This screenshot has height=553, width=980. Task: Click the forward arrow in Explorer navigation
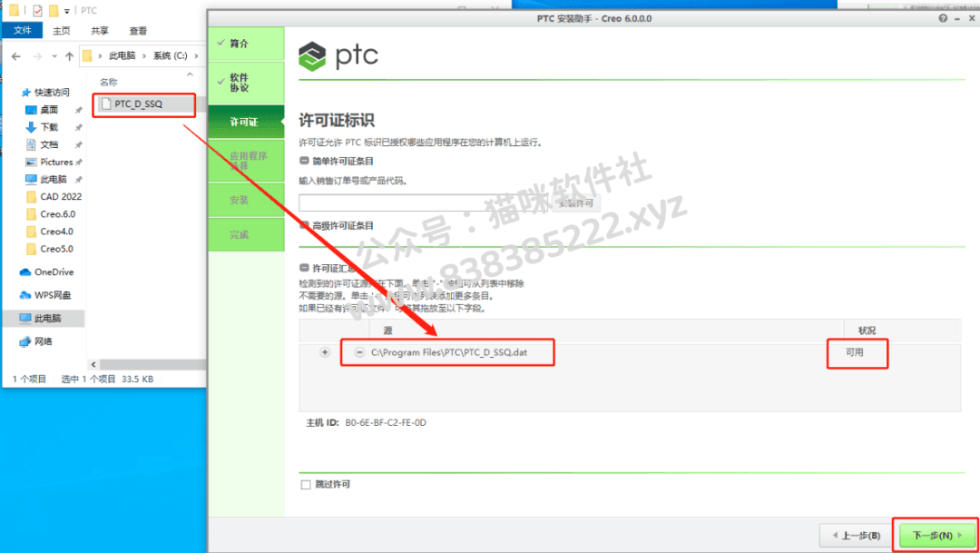click(37, 56)
